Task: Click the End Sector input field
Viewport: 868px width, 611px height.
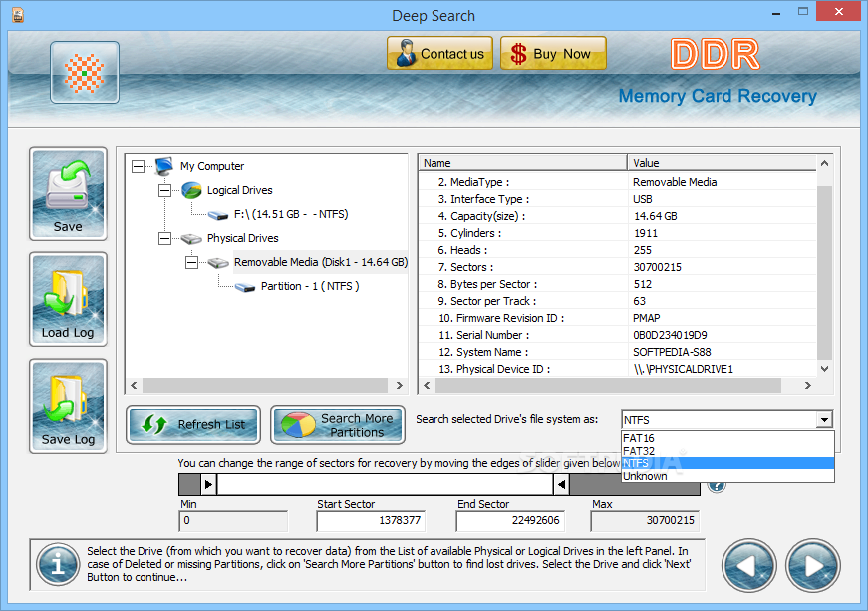Action: 510,520
